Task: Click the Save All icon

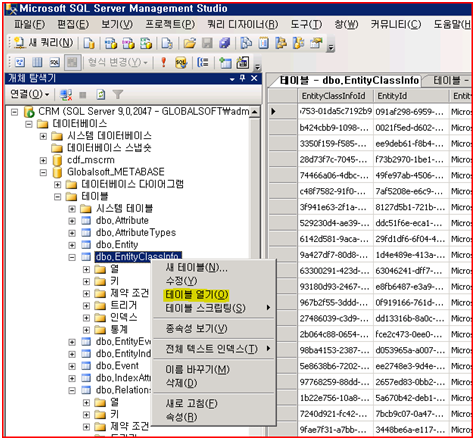Action: (225, 43)
